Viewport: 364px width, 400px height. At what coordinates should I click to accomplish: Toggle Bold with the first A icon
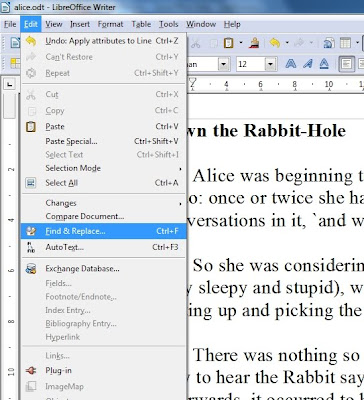click(290, 63)
